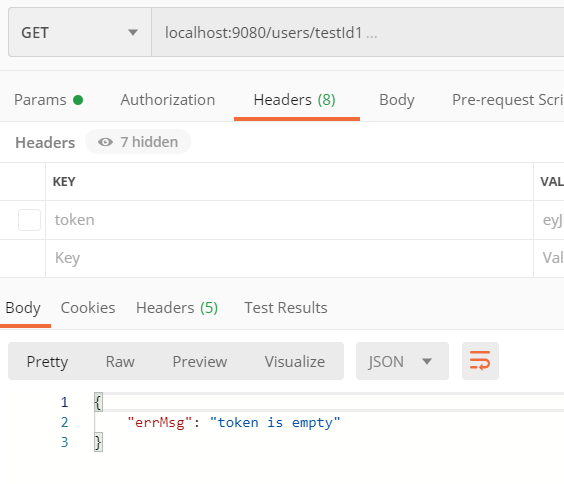Click the errMsg key in response
Screen dimensions: 564x484
[x=160, y=423]
